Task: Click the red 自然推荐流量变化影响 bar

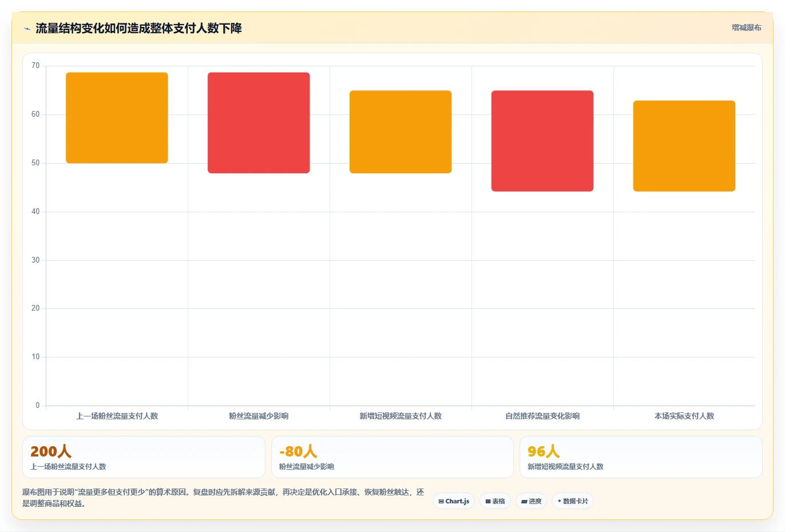Action: click(542, 141)
